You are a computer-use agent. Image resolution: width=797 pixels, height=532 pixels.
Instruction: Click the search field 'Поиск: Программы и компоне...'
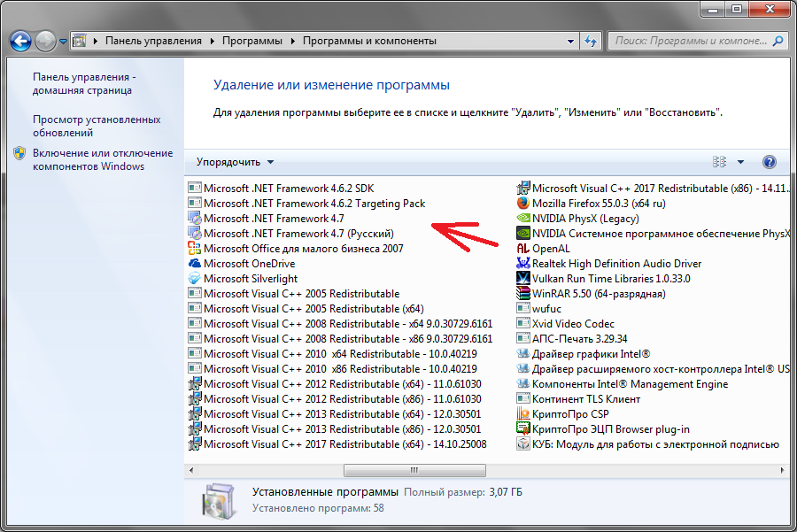(690, 41)
